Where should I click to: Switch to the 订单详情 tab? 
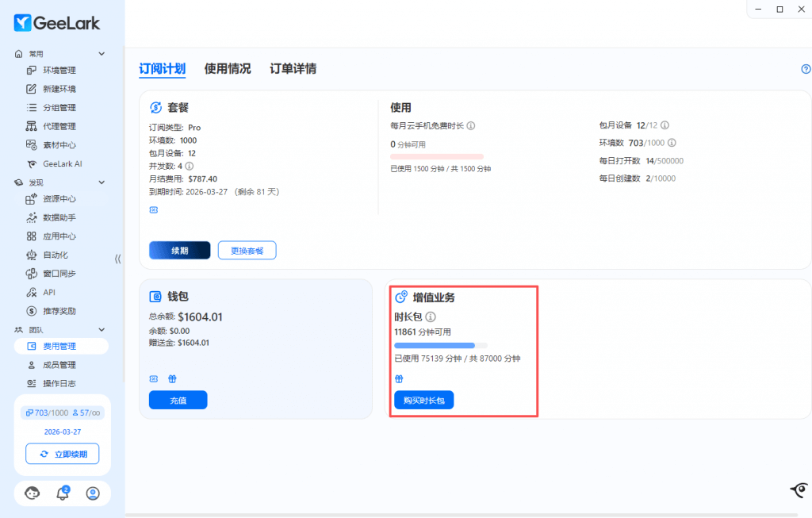pyautogui.click(x=293, y=69)
